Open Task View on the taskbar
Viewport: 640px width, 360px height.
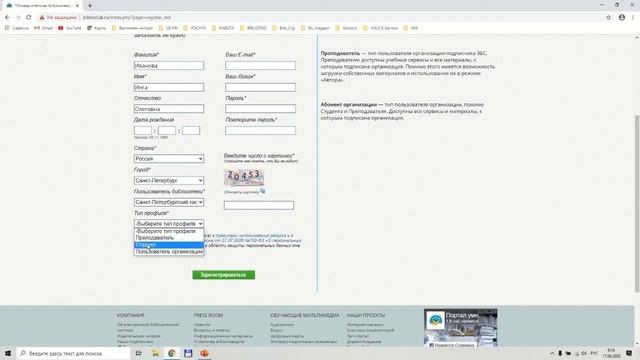click(x=138, y=353)
